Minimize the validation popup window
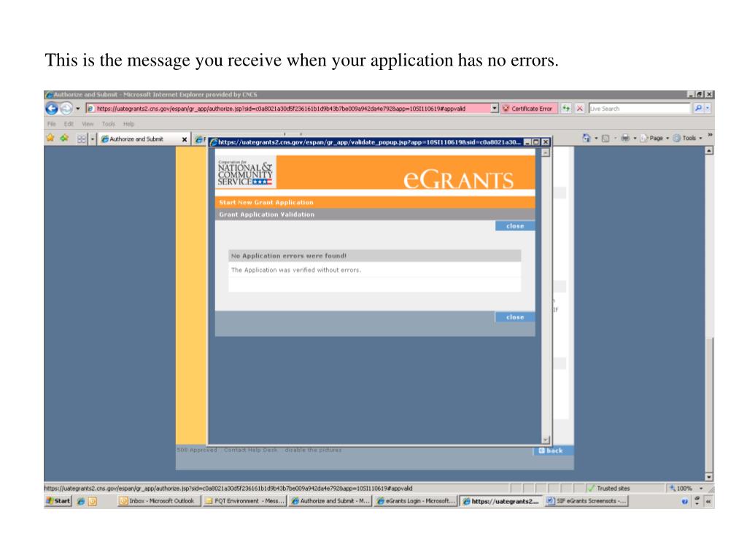The image size is (747, 560). [527, 142]
